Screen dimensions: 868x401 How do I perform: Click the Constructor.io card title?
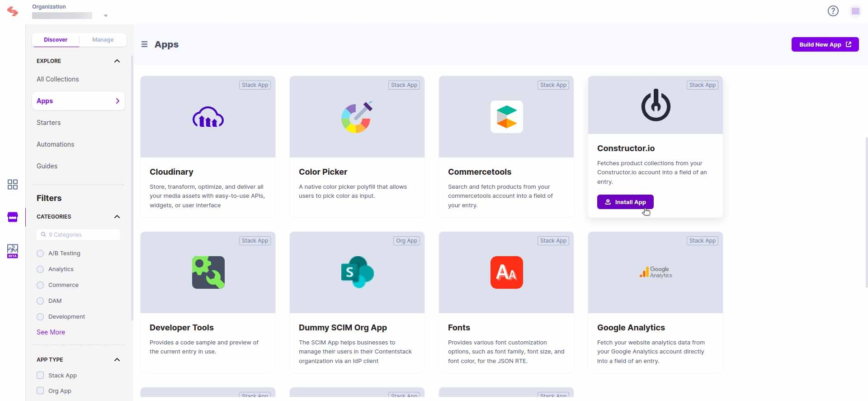626,148
